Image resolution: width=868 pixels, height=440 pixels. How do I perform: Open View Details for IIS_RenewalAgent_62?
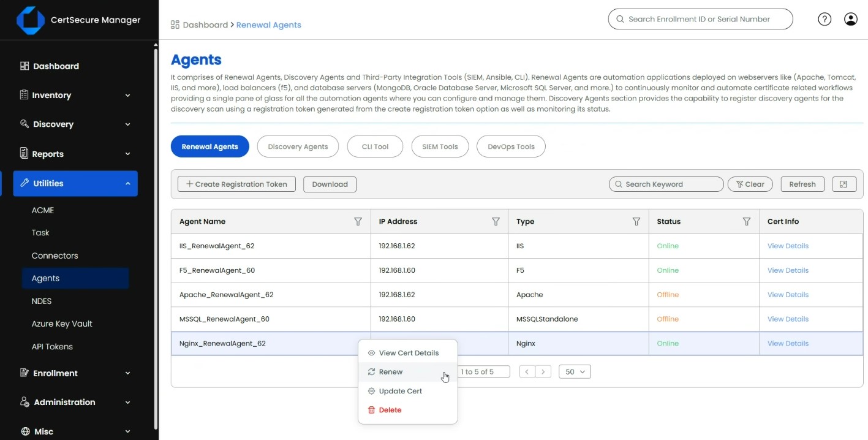point(788,246)
